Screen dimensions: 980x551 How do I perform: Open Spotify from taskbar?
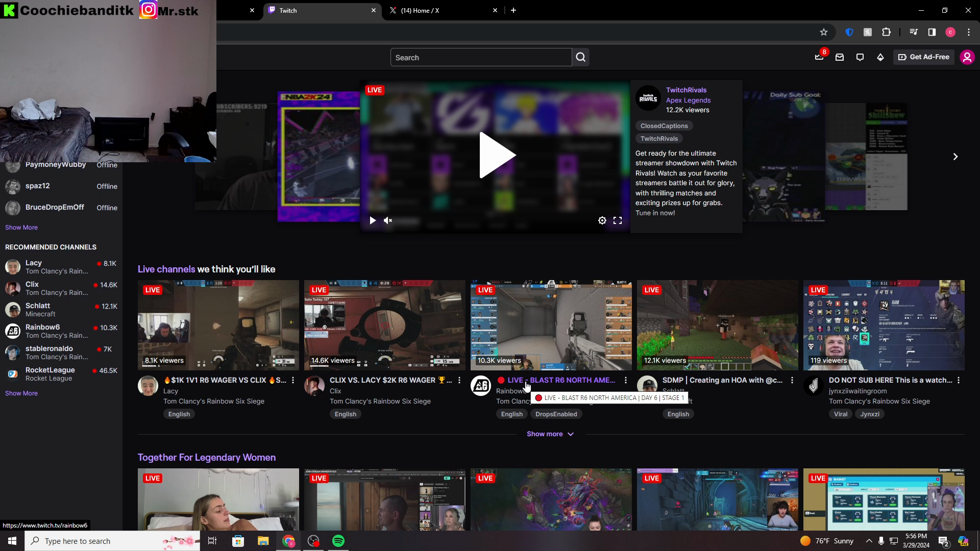click(338, 541)
